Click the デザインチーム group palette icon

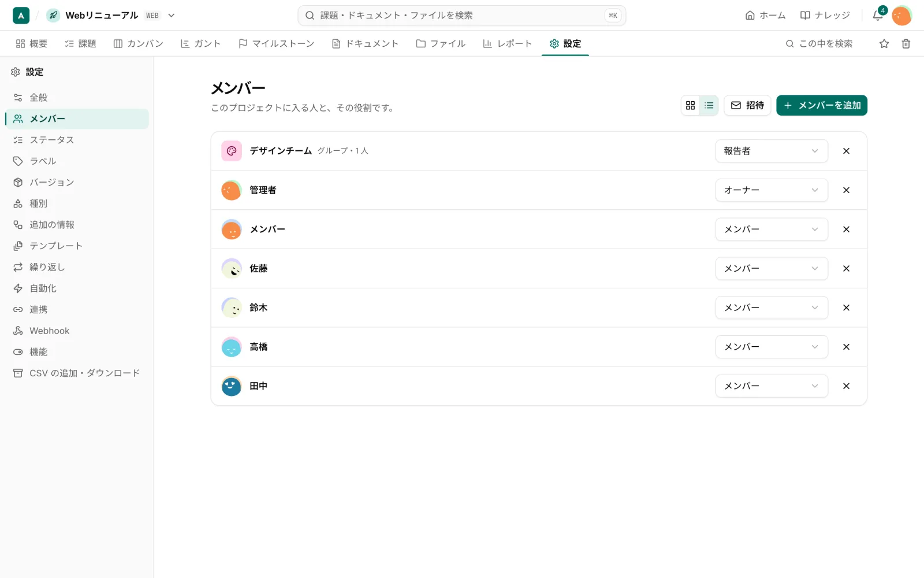[232, 151]
